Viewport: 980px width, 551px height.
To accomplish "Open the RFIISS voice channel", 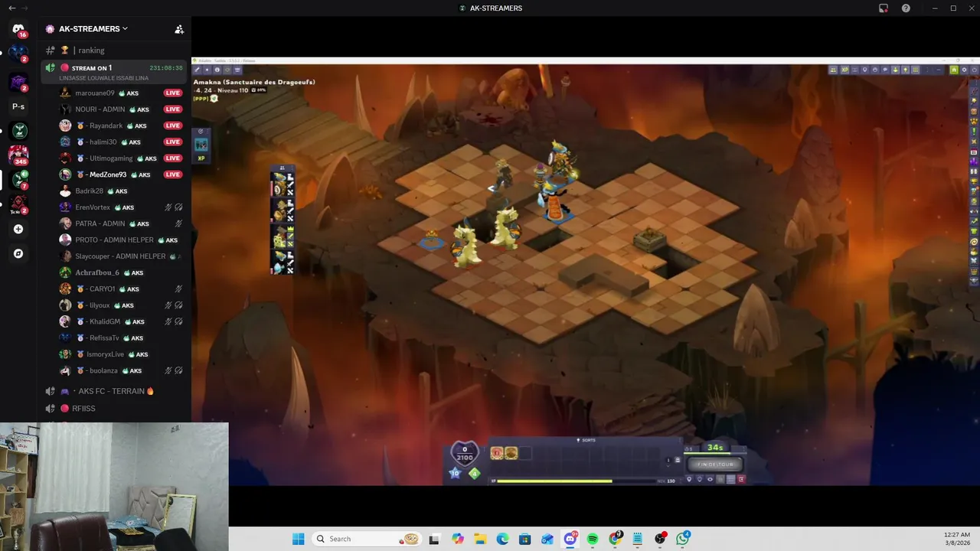I will coord(115,409).
